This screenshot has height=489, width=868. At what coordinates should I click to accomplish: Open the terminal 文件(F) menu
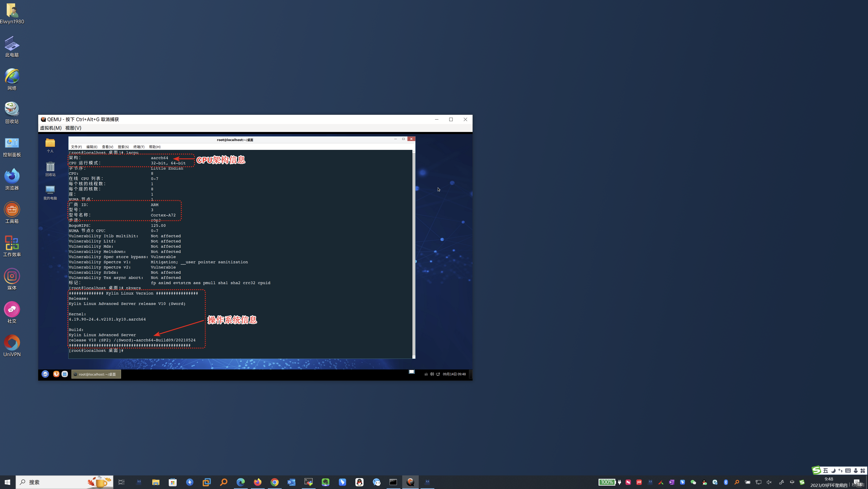coord(76,147)
